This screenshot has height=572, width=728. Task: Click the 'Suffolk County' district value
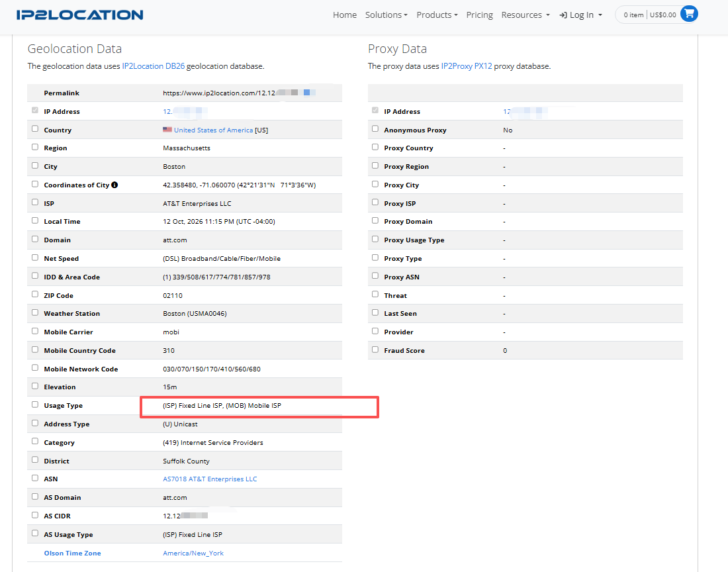pyautogui.click(x=186, y=461)
